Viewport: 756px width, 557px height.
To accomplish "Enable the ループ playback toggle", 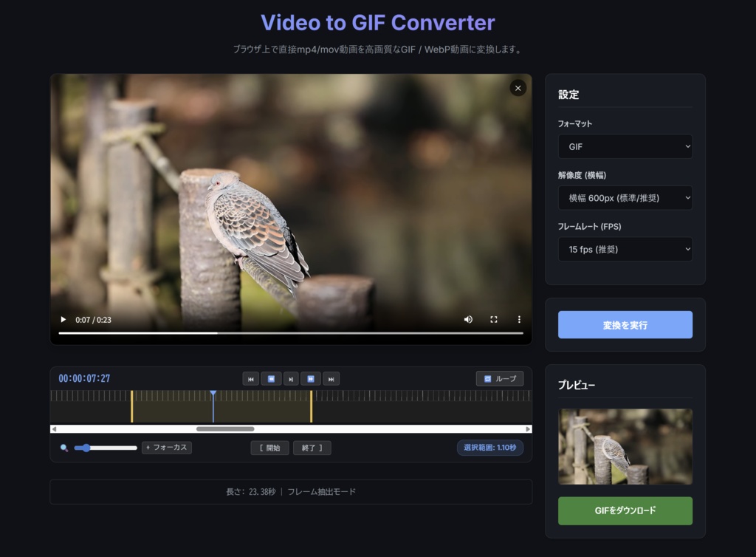I will (499, 378).
